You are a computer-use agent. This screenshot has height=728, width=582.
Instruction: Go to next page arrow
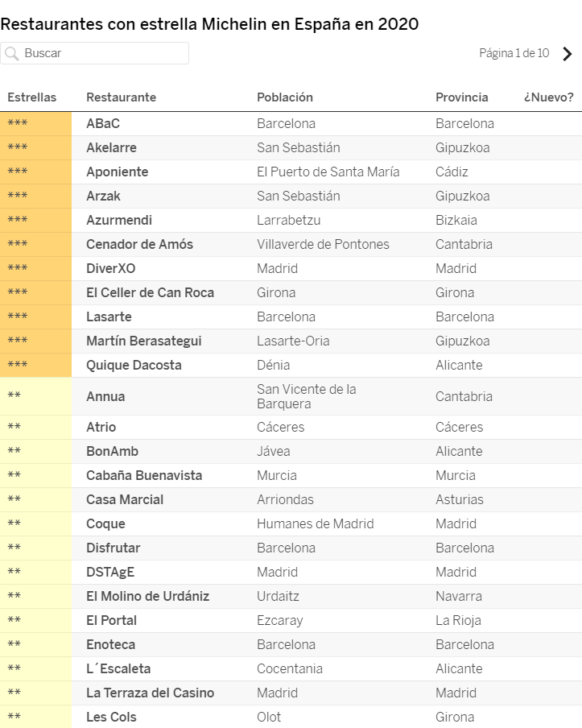(568, 54)
